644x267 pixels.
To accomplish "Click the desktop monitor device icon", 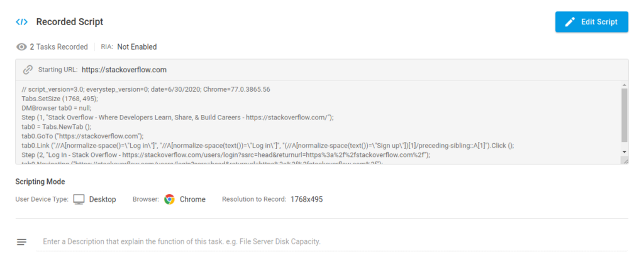I will coord(79,199).
